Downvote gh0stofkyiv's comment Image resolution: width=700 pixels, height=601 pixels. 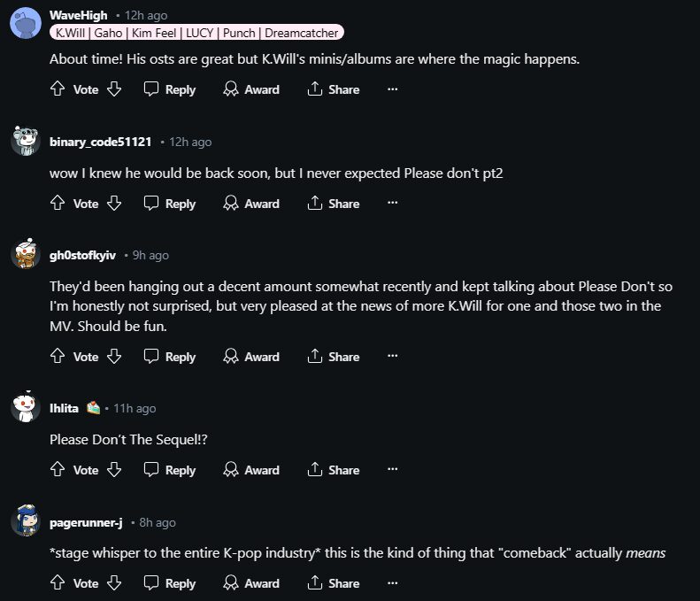[113, 357]
